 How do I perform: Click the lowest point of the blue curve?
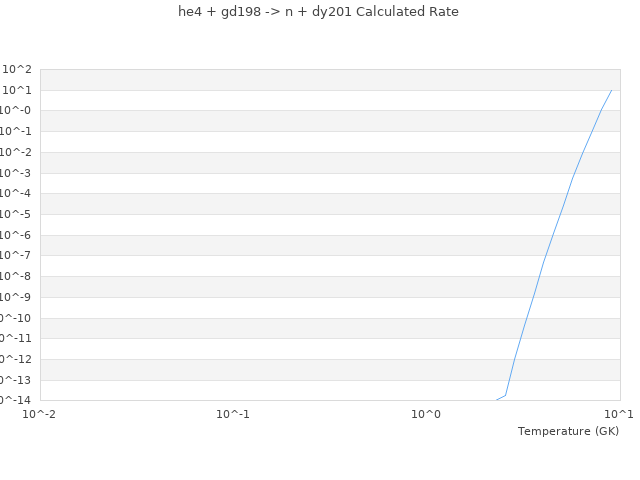click(497, 400)
